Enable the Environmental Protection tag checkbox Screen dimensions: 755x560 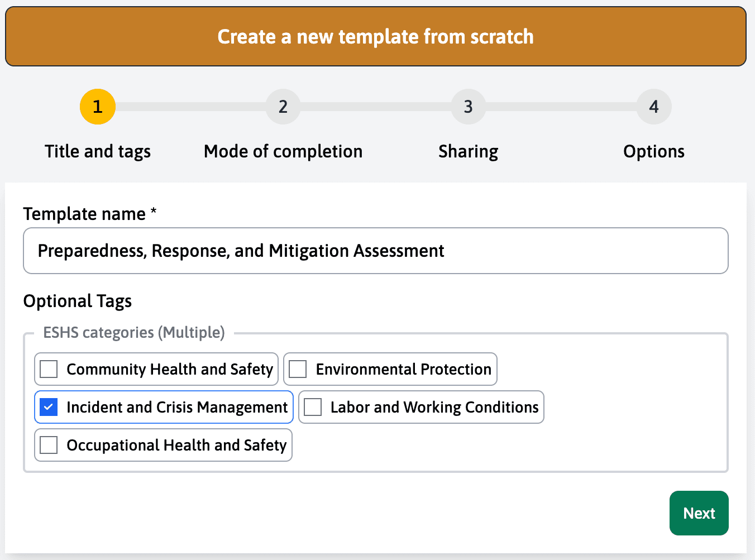pyautogui.click(x=298, y=369)
